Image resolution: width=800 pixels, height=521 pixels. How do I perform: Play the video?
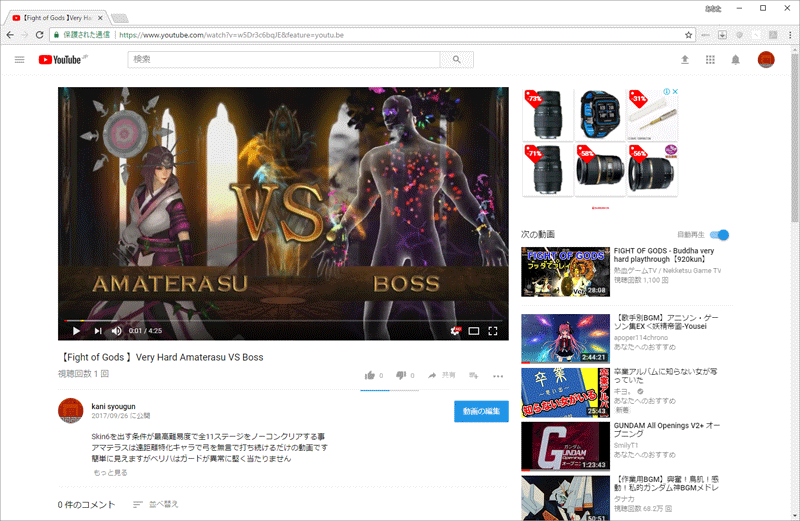(x=76, y=331)
